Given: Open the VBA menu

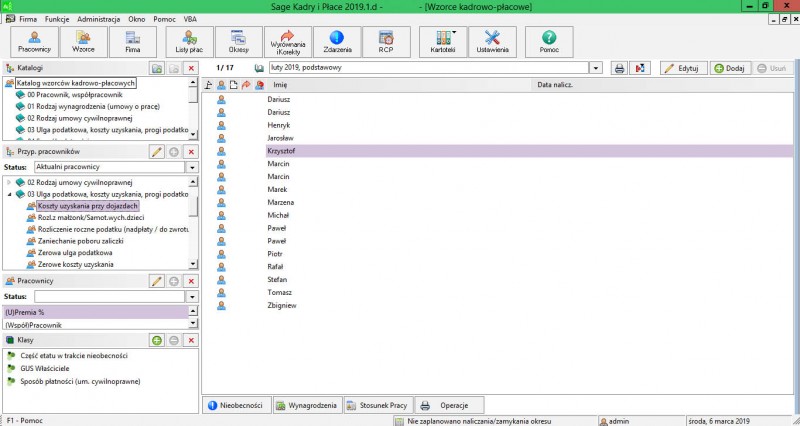Looking at the screenshot, I should coord(190,19).
